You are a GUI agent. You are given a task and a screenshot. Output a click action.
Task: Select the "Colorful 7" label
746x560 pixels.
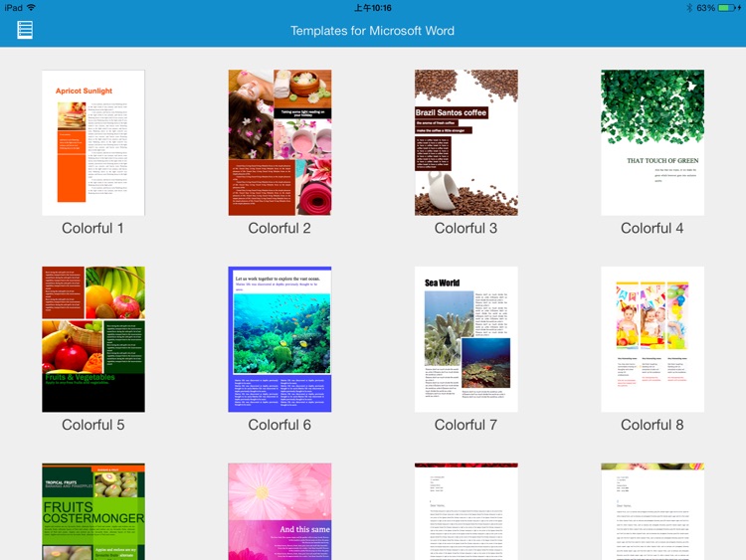point(466,425)
